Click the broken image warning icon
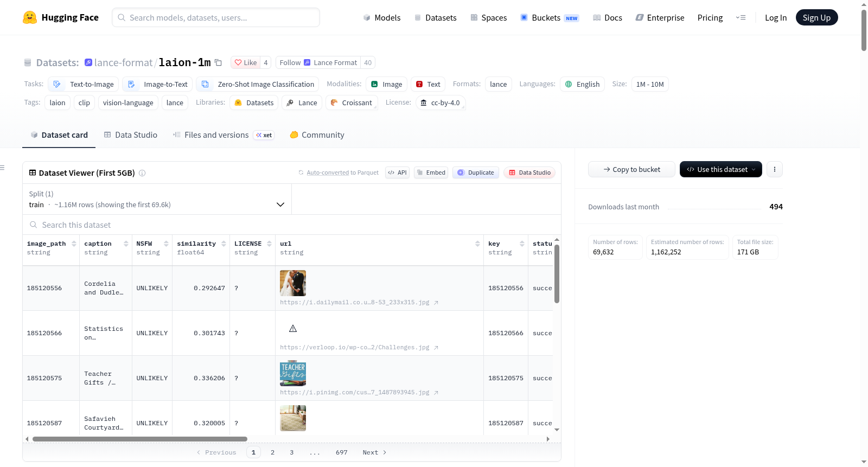The image size is (868, 467). tap(293, 328)
